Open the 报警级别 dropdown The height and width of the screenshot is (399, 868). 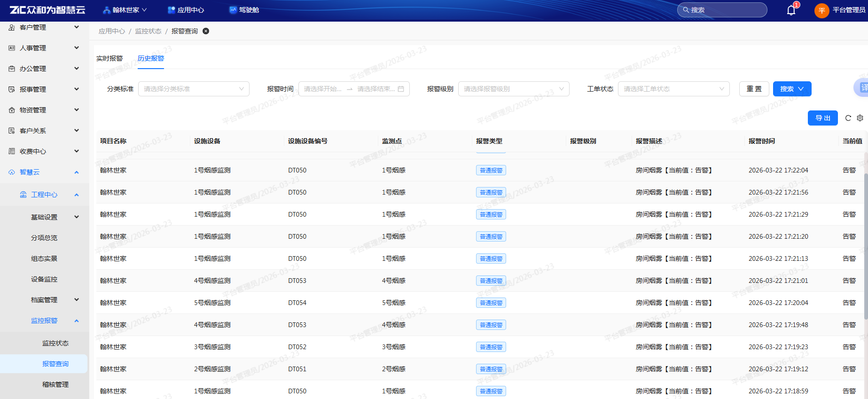coord(514,89)
